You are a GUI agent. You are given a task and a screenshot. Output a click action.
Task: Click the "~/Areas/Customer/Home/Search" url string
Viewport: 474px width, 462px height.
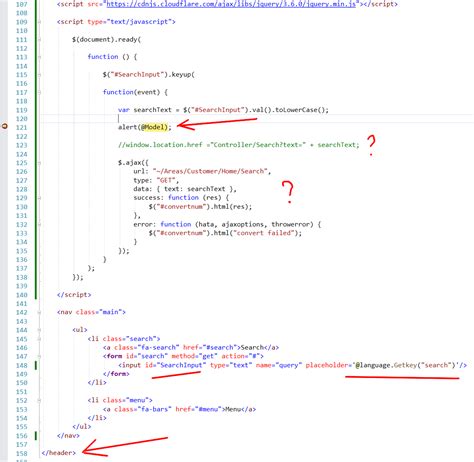click(210, 171)
